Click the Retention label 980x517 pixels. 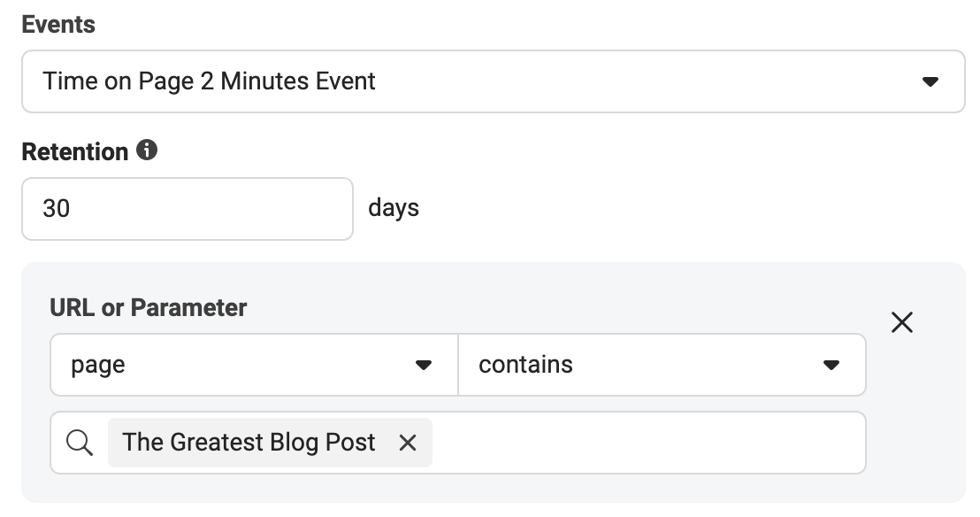click(x=75, y=151)
